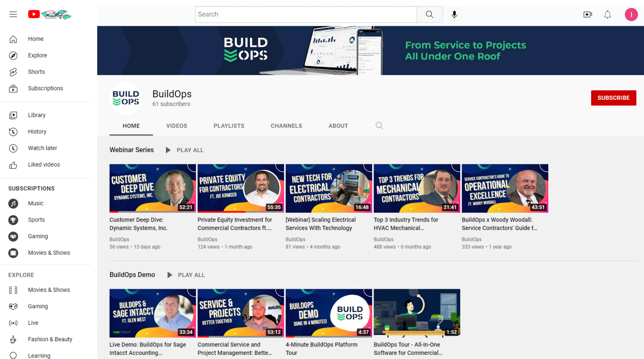Image resolution: width=644 pixels, height=359 pixels.
Task: Open the create video icon
Action: 587,14
